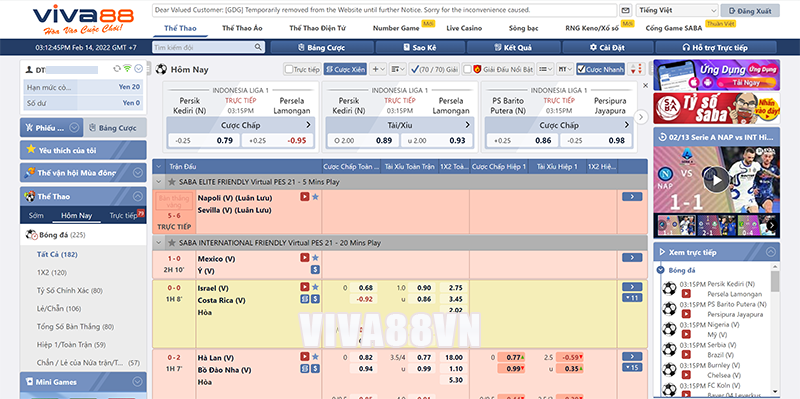Open Sao Kê statement button
Image resolution: width=800 pixels, height=399 pixels.
click(420, 47)
